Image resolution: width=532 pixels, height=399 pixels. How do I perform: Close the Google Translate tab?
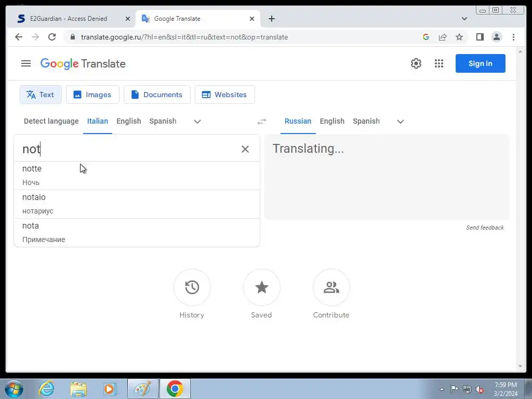tap(252, 19)
